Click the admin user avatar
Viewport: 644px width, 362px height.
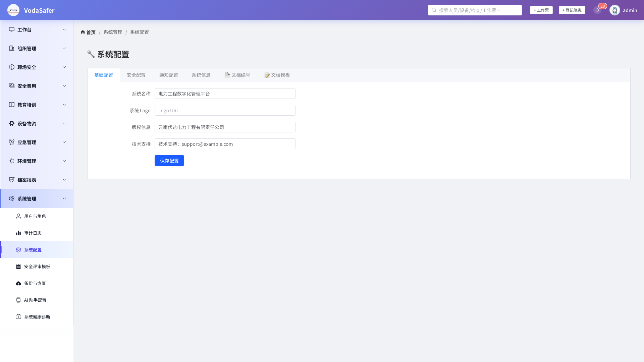coord(615,10)
